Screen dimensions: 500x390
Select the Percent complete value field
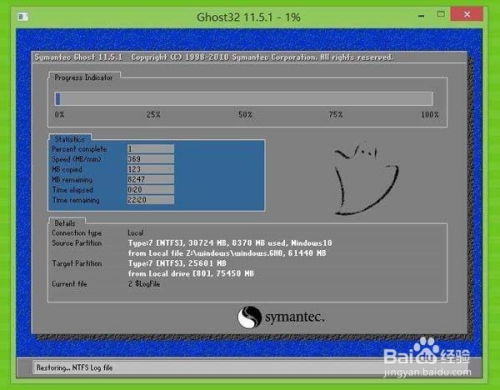[x=150, y=149]
